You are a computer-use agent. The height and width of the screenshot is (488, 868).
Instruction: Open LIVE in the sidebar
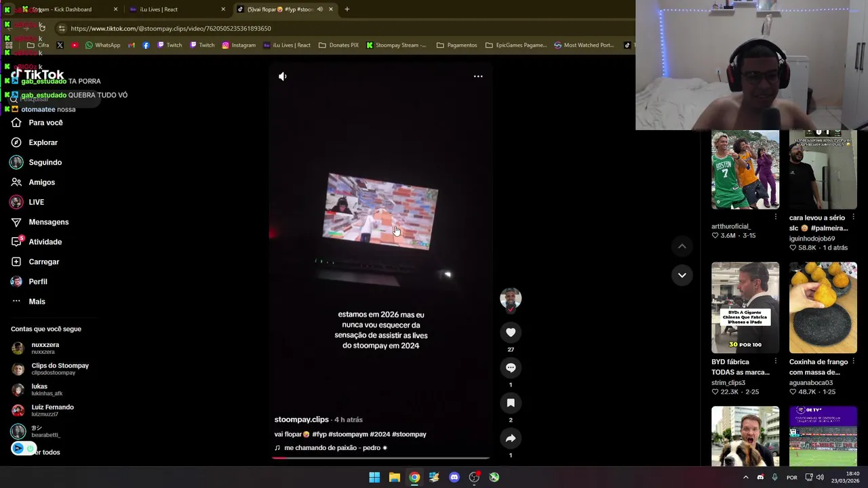36,202
